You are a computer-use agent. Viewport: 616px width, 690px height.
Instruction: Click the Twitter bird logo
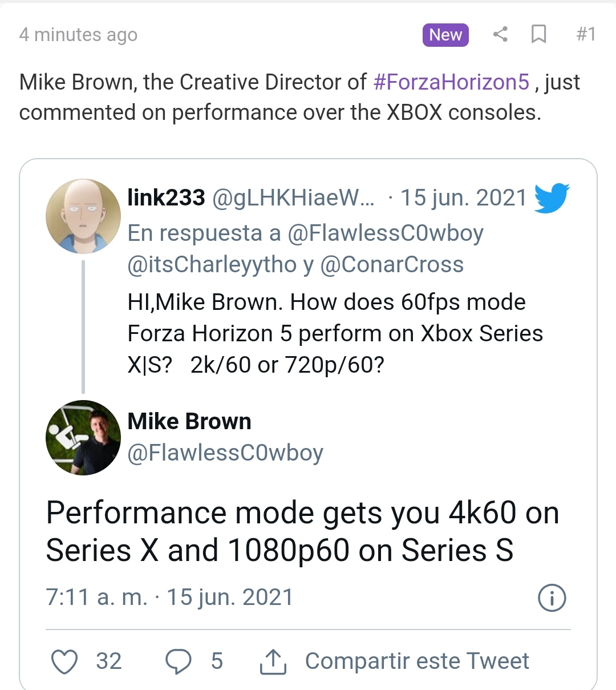[552, 197]
